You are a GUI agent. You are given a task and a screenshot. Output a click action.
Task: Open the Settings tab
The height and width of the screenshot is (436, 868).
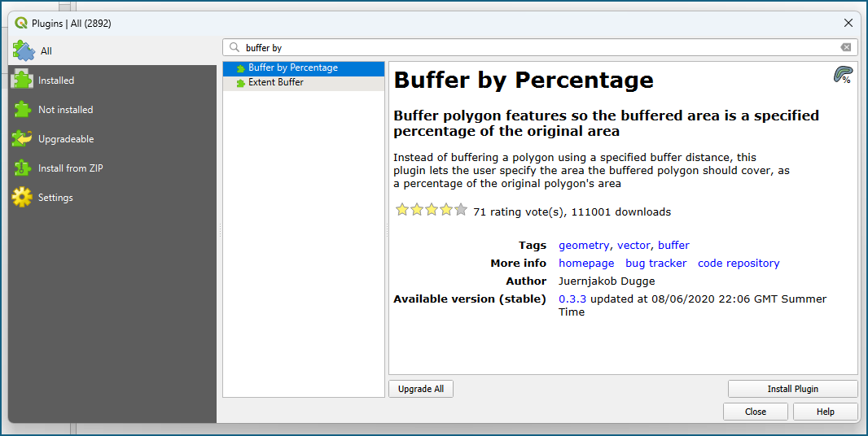point(112,198)
